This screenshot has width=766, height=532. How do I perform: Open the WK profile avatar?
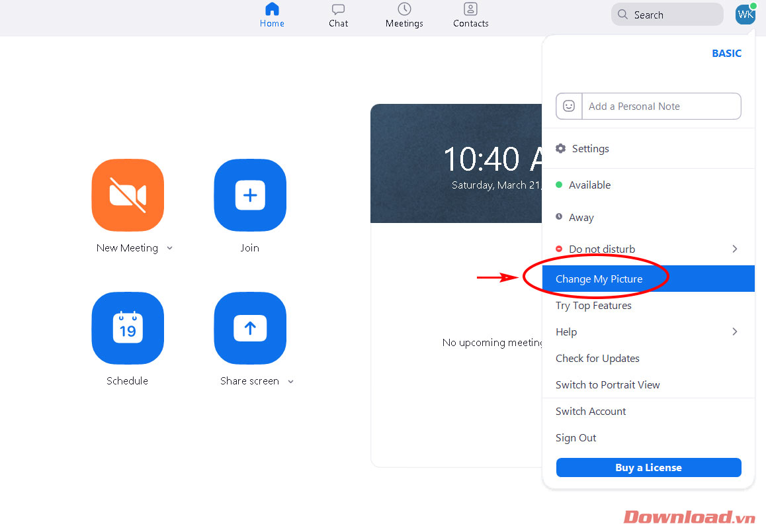point(745,15)
